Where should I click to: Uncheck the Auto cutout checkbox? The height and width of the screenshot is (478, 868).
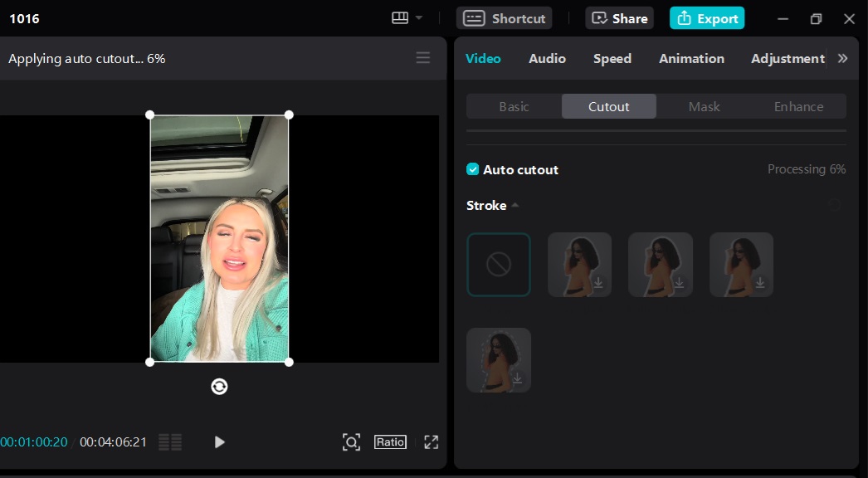[473, 169]
